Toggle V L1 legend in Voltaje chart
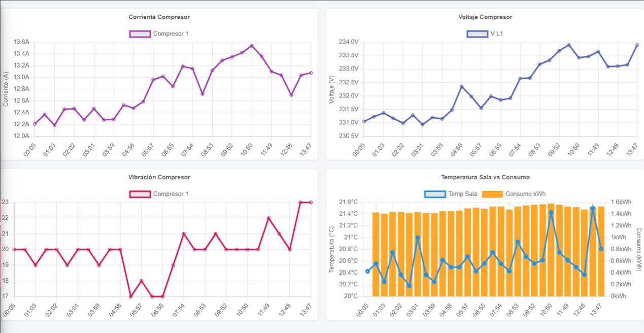 pyautogui.click(x=485, y=34)
